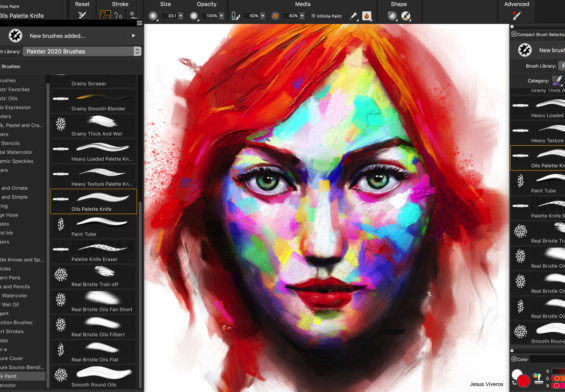The image size is (565, 392).
Task: Click the Opacity value field 100%
Action: [210, 16]
